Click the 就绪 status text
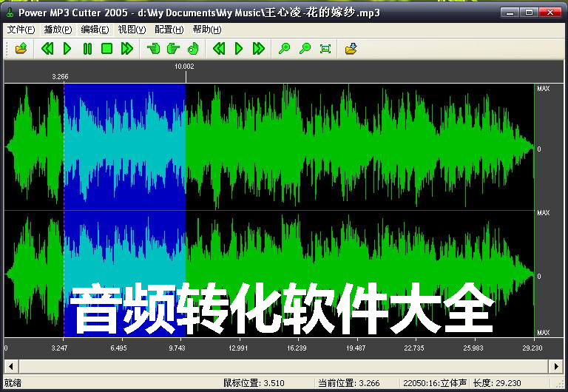 [x=13, y=383]
